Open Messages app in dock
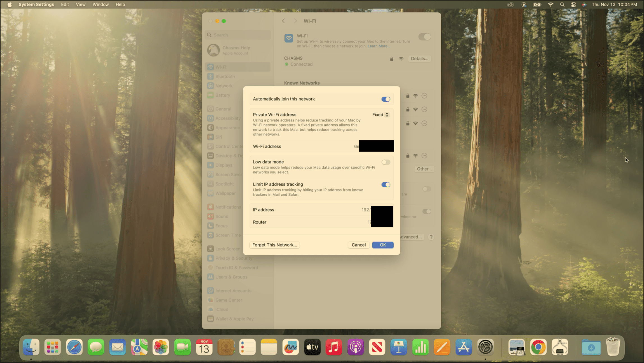 [x=96, y=347]
